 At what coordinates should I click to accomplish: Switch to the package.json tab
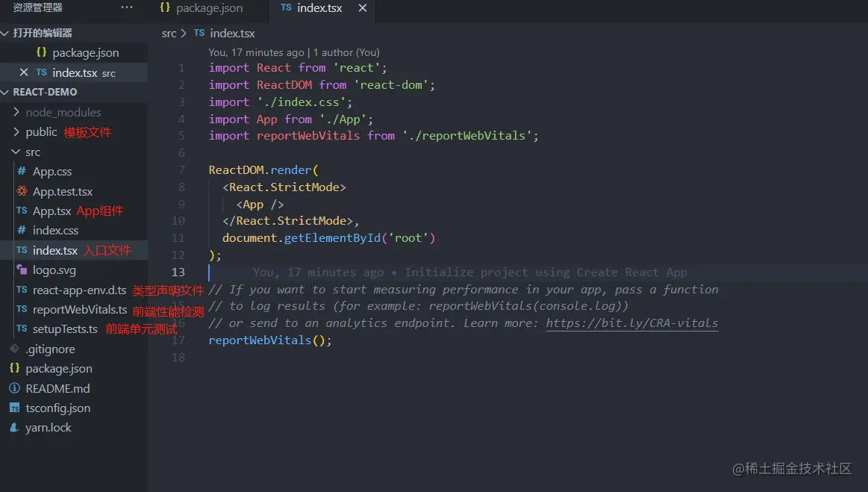(x=202, y=8)
